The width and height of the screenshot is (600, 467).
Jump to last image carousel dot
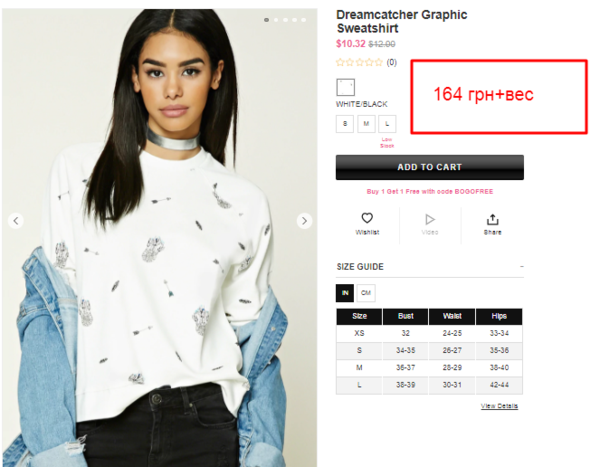[x=303, y=20]
